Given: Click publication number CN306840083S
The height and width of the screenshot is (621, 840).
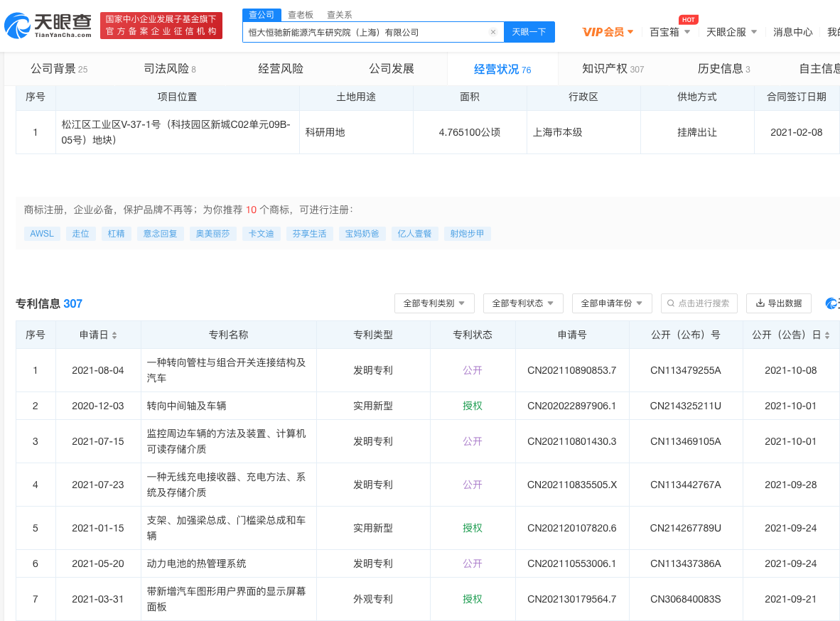Looking at the screenshot, I should coord(686,599).
